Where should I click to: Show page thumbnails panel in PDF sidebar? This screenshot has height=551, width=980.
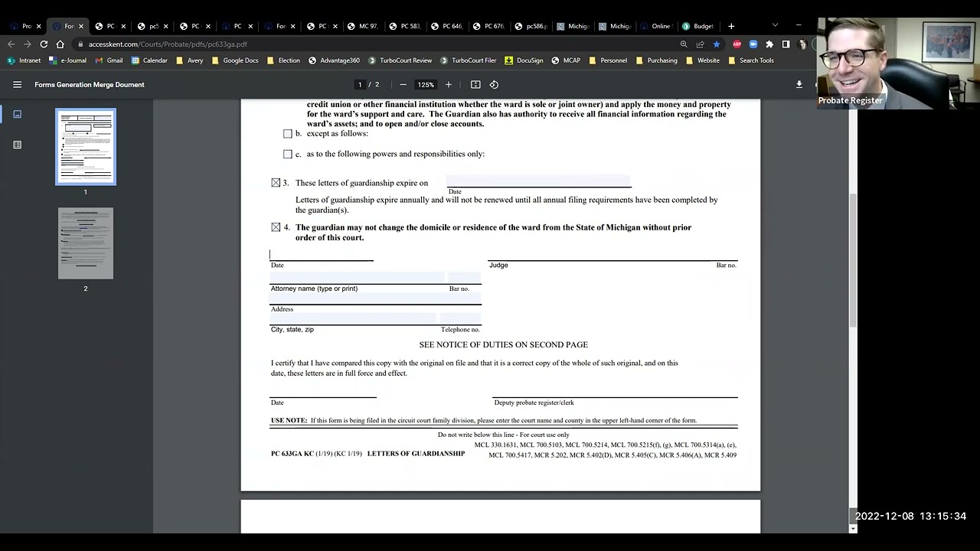click(17, 114)
